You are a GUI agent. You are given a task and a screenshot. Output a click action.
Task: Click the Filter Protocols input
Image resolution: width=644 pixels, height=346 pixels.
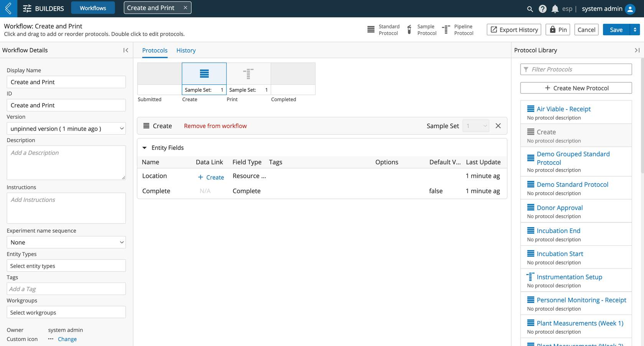click(x=576, y=69)
